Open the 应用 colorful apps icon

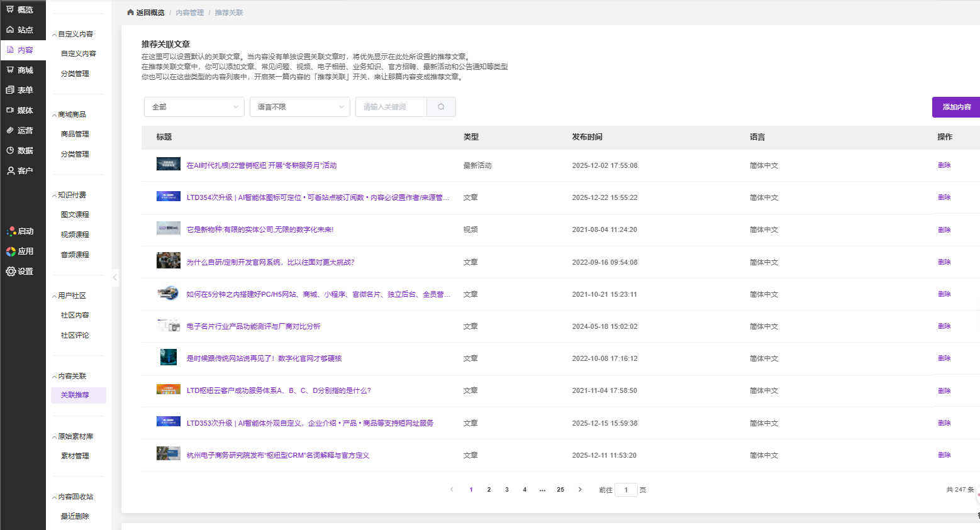[19, 251]
